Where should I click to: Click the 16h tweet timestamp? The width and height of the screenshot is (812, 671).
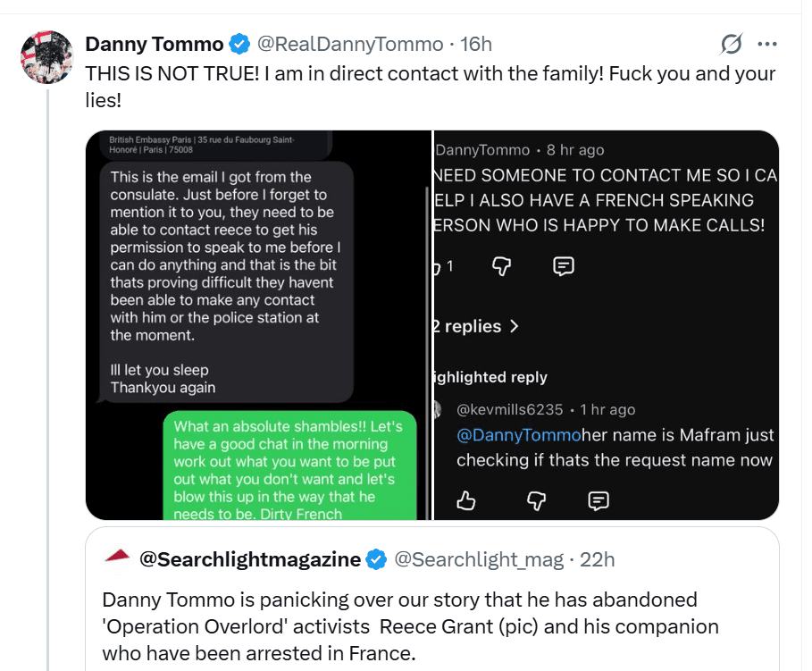(475, 44)
